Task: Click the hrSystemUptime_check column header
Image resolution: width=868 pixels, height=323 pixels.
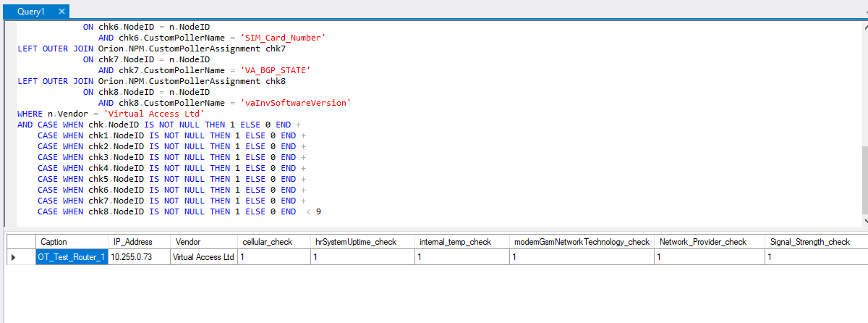Action: (x=362, y=241)
